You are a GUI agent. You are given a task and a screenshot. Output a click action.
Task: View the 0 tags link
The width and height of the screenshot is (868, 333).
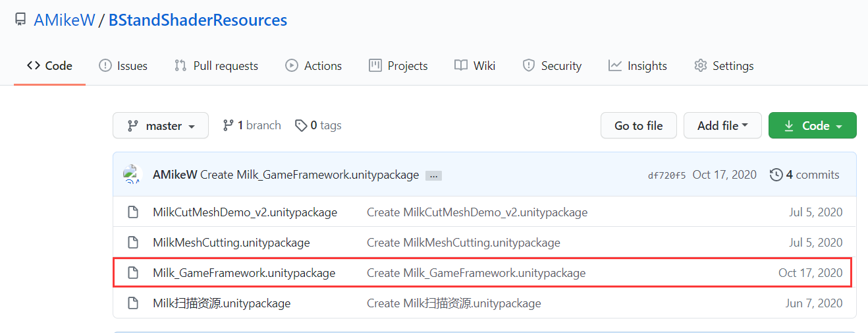tap(318, 125)
